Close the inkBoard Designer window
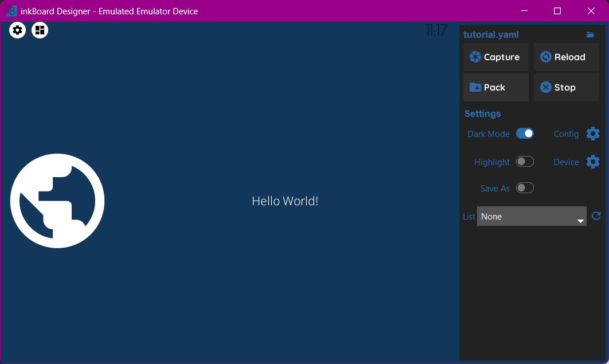Viewport: 609px width, 364px height. (x=591, y=11)
